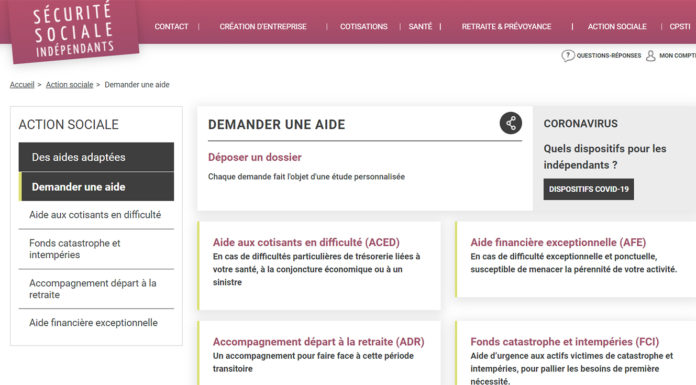Click 'Demander une aide' breadcrumb text

coord(137,84)
